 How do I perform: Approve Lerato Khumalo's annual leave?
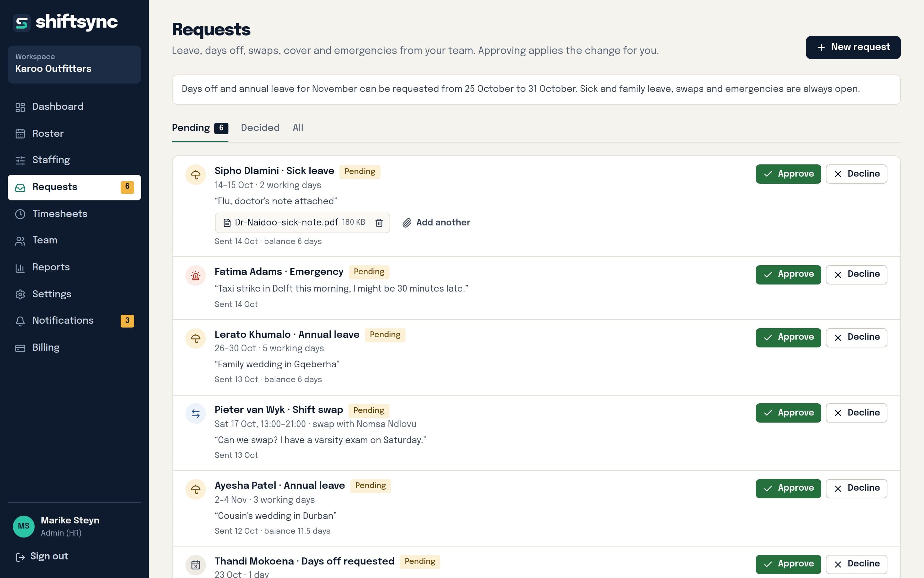(788, 337)
